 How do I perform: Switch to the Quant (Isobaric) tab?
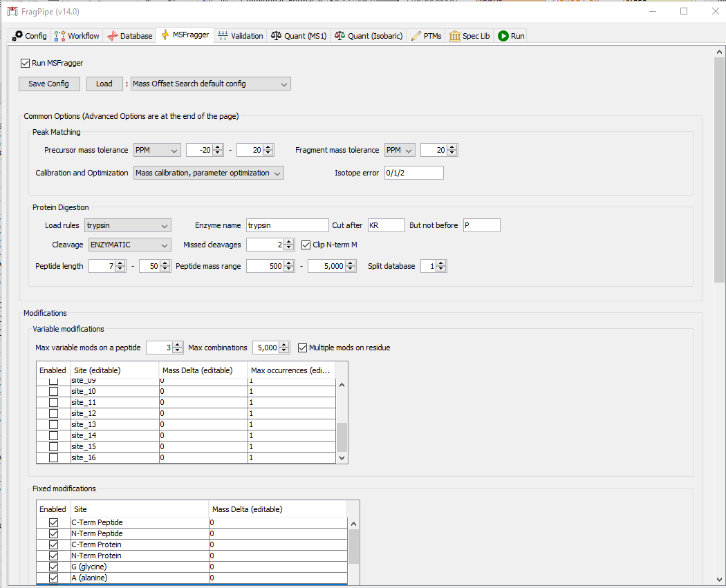(x=340, y=35)
